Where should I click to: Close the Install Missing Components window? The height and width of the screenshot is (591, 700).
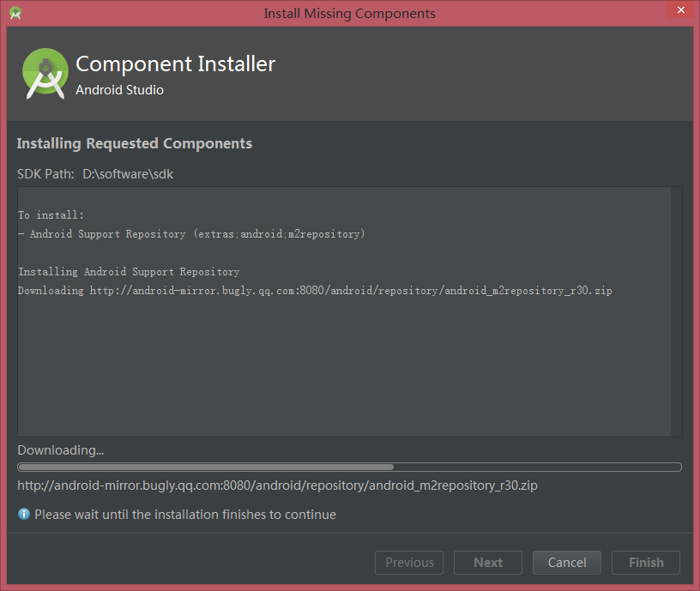pyautogui.click(x=681, y=9)
